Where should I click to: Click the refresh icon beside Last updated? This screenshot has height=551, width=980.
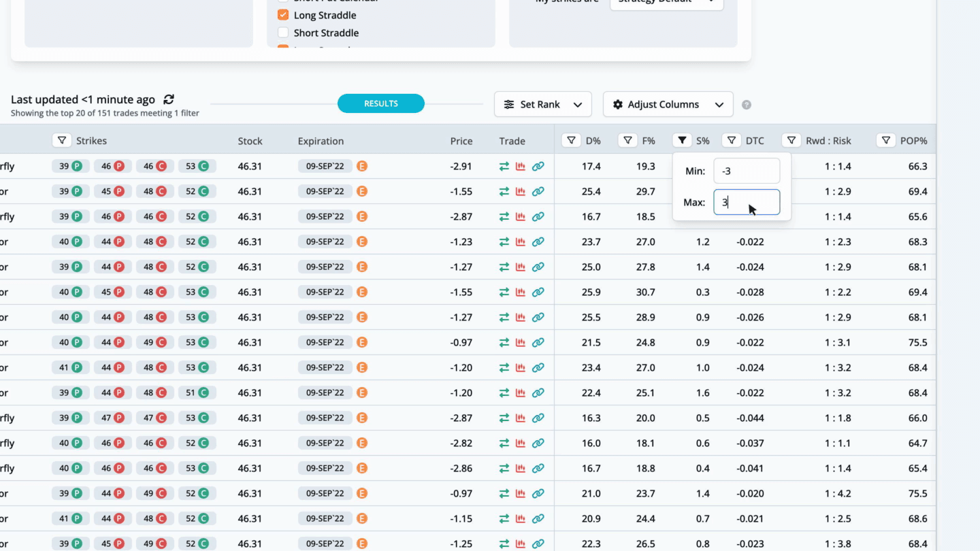(x=169, y=99)
